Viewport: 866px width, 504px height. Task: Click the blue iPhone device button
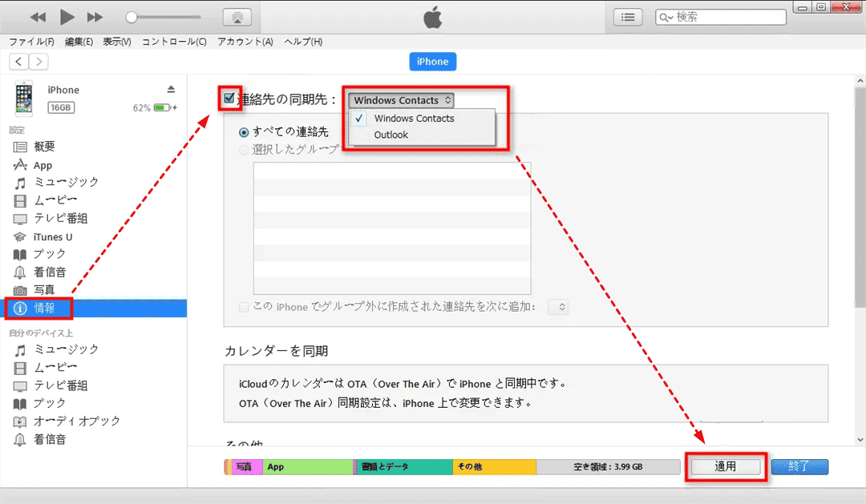[x=432, y=61]
